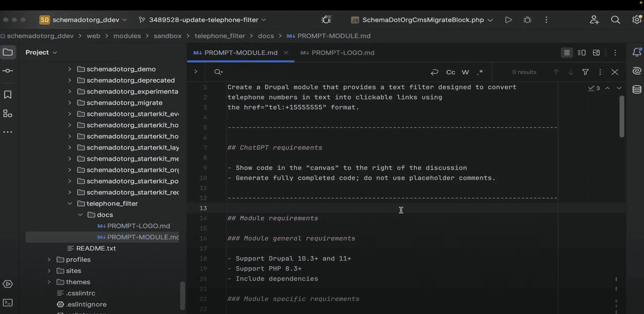644x314 pixels.
Task: Switch to editor-only markdown view
Action: click(x=567, y=53)
